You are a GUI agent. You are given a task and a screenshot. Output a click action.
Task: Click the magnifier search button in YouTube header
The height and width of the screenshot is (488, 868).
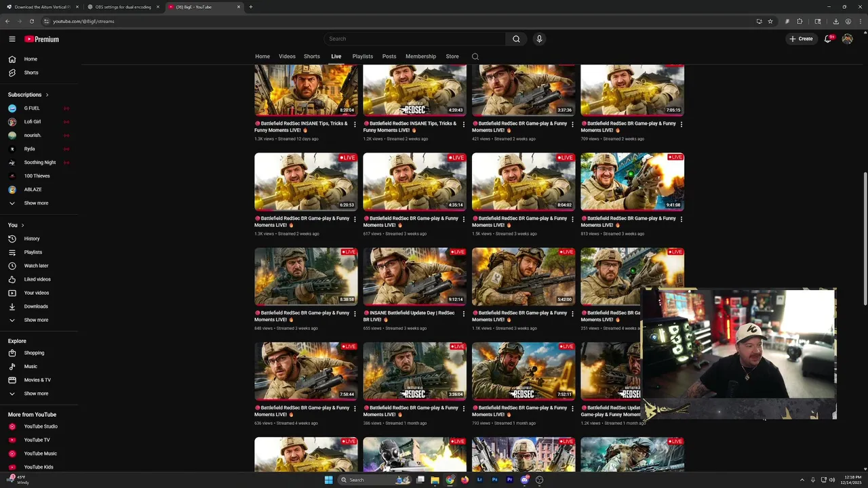pyautogui.click(x=516, y=39)
